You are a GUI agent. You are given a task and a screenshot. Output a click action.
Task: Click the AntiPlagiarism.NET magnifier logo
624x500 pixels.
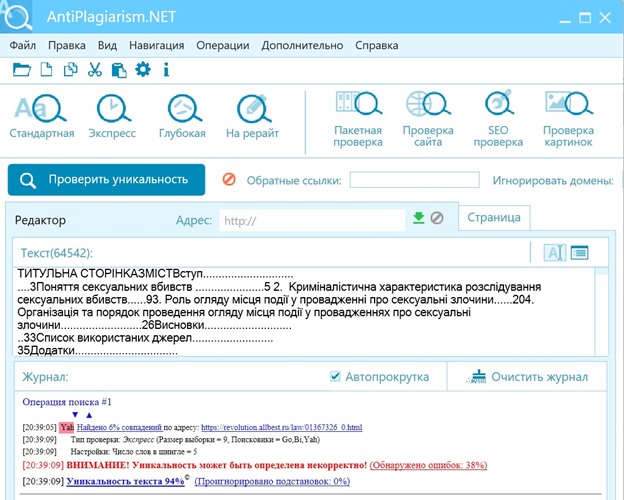tap(16, 16)
